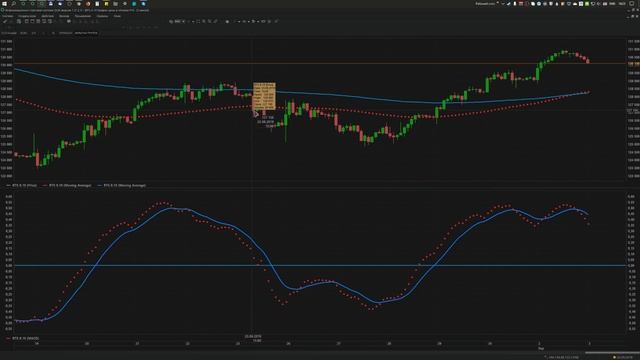The height and width of the screenshot is (360, 640).
Task: Select the highlighted active chart tab
Action: 86,33
